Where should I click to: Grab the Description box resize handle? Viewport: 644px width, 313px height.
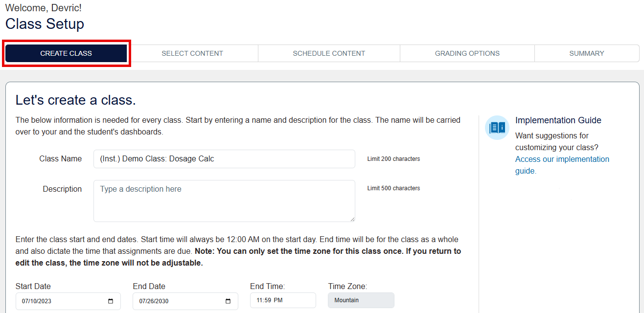[352, 219]
